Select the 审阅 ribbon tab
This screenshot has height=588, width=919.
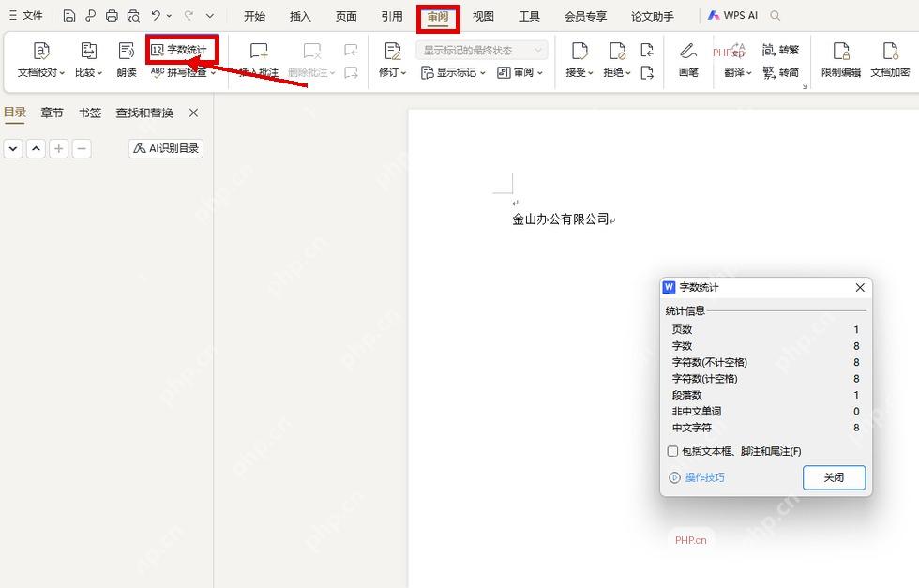(438, 17)
